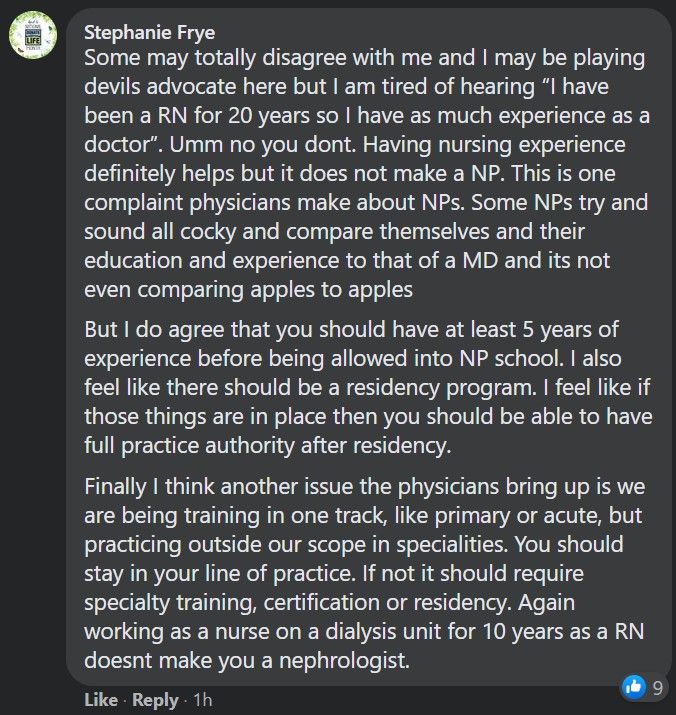Click the word 'nephrologist' ending the comment

click(344, 660)
